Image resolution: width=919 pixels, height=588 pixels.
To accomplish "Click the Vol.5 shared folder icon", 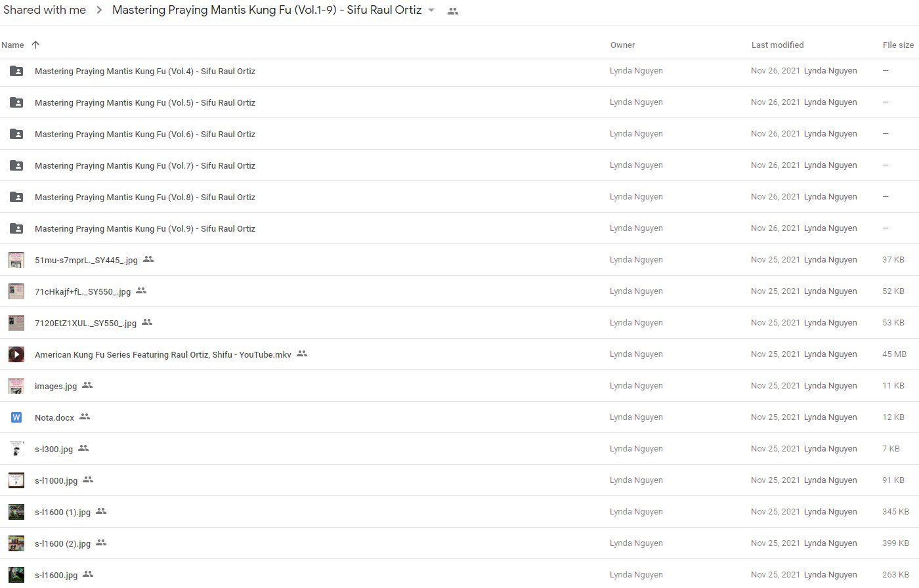I will 16,102.
